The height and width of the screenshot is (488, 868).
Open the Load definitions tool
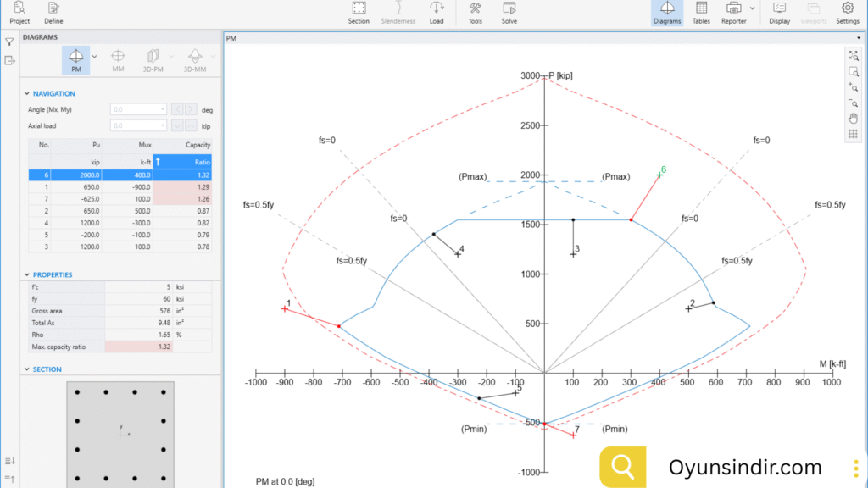tap(437, 13)
